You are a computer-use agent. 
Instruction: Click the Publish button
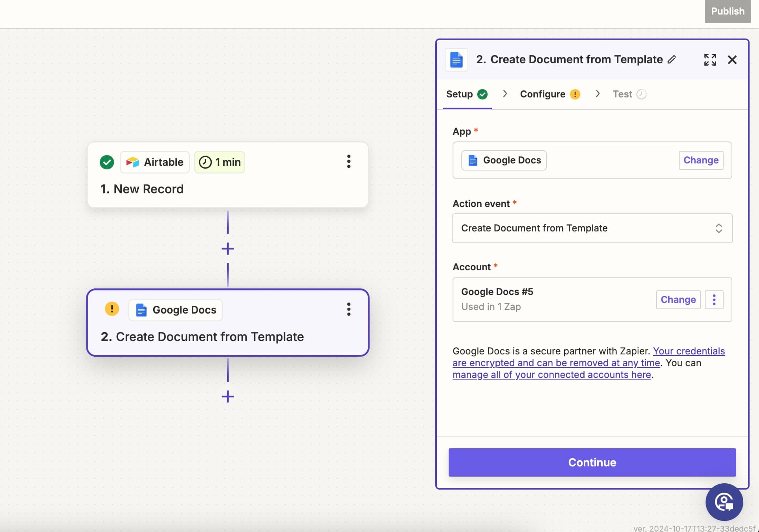(x=727, y=11)
